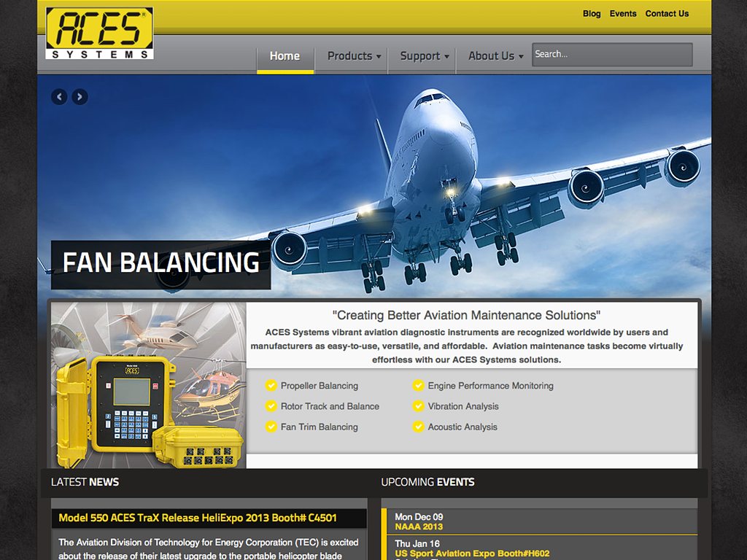Click the checkmark icon beside Vibration Analysis
This screenshot has height=560, width=747.
[x=418, y=405]
